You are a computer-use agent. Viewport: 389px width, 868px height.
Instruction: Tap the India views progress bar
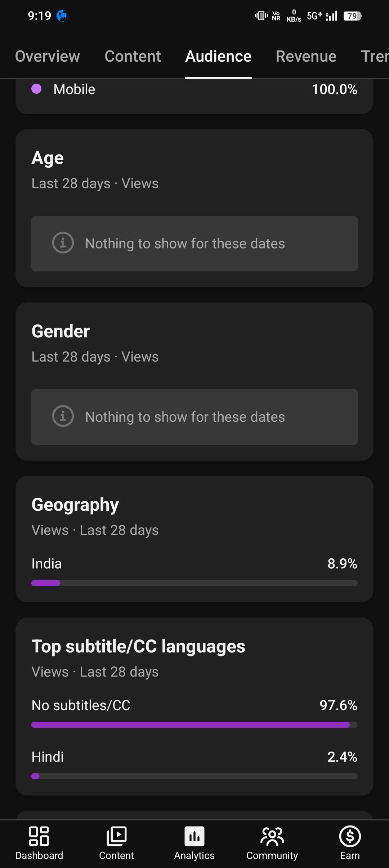[194, 583]
